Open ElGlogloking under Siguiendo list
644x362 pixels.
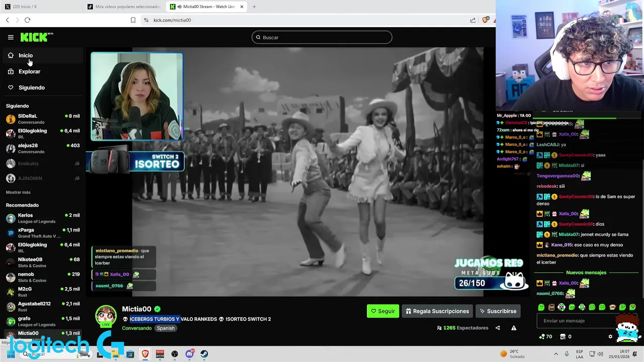[42, 134]
